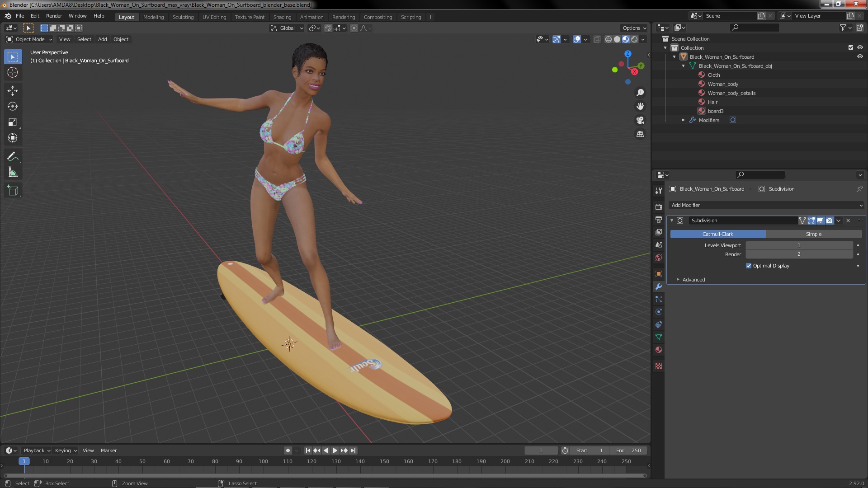This screenshot has height=488, width=868.
Task: Open the Physics properties tab
Action: coord(659,312)
